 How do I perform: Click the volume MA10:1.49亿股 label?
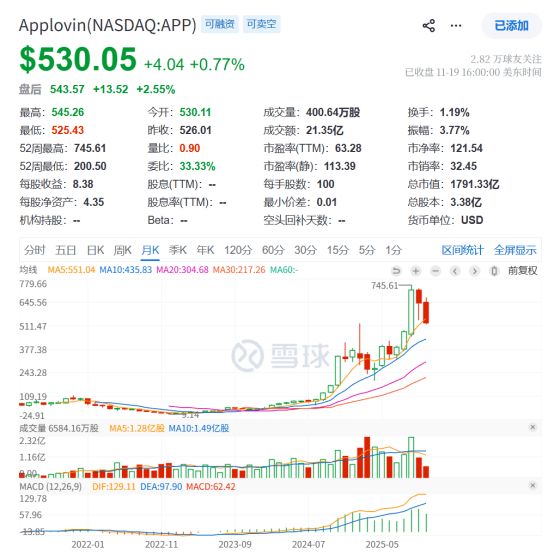(199, 429)
